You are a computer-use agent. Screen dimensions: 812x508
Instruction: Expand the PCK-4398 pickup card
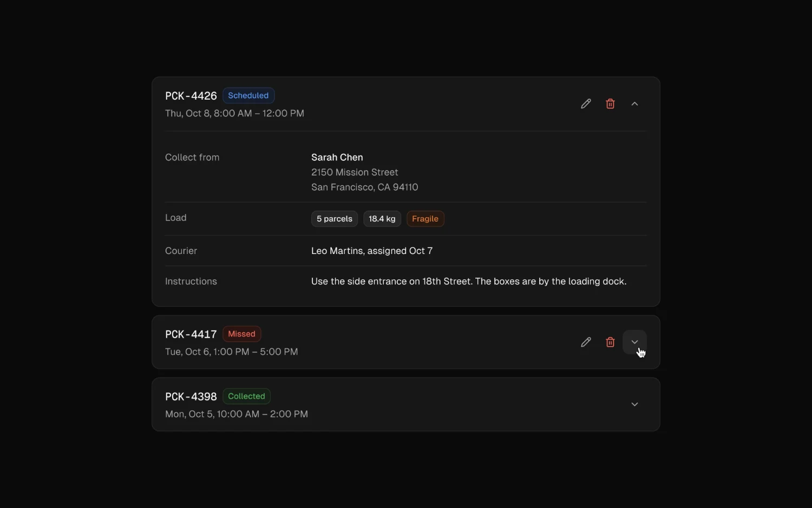634,405
